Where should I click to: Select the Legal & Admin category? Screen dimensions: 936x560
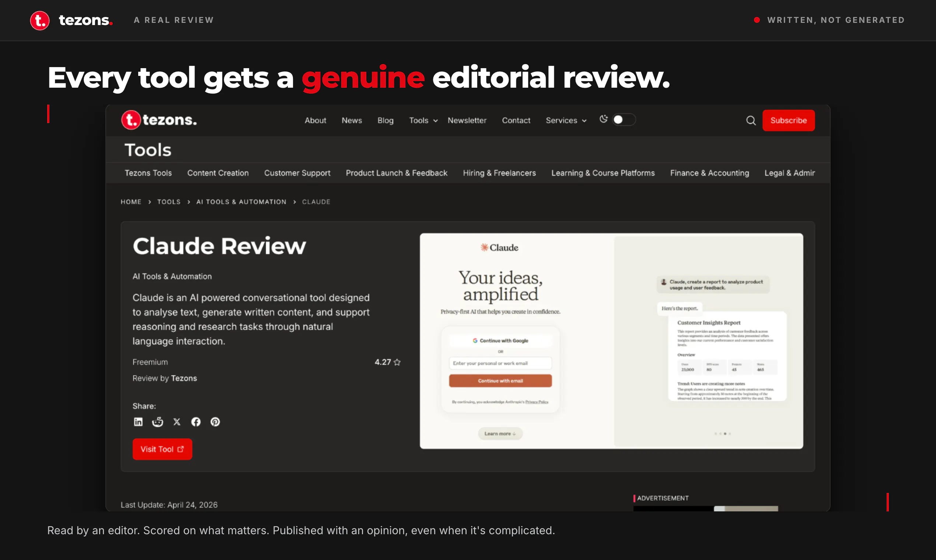tap(790, 173)
